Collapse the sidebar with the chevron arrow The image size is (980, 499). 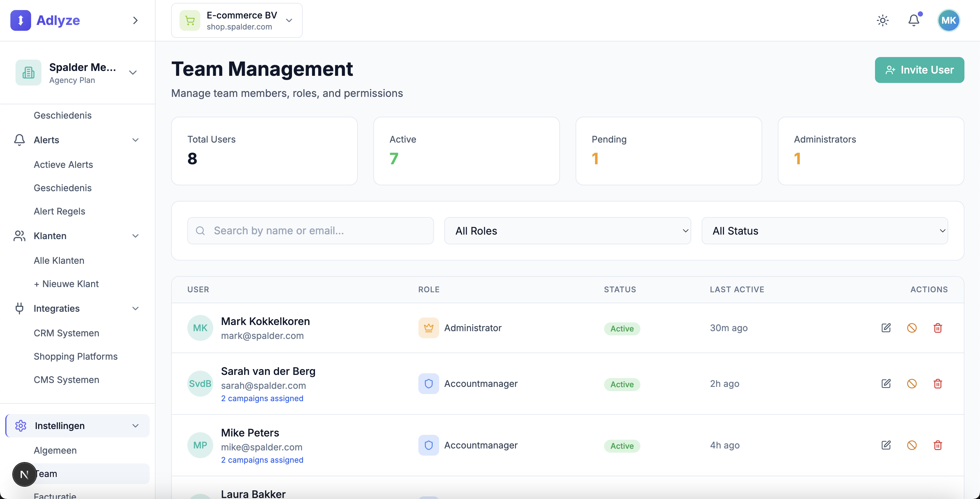click(x=135, y=20)
